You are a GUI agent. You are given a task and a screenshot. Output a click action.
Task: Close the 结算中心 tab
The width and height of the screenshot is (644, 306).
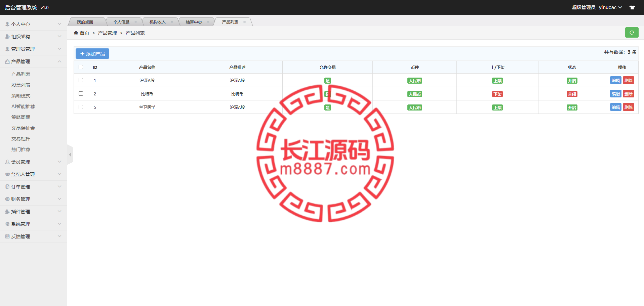coord(208,22)
